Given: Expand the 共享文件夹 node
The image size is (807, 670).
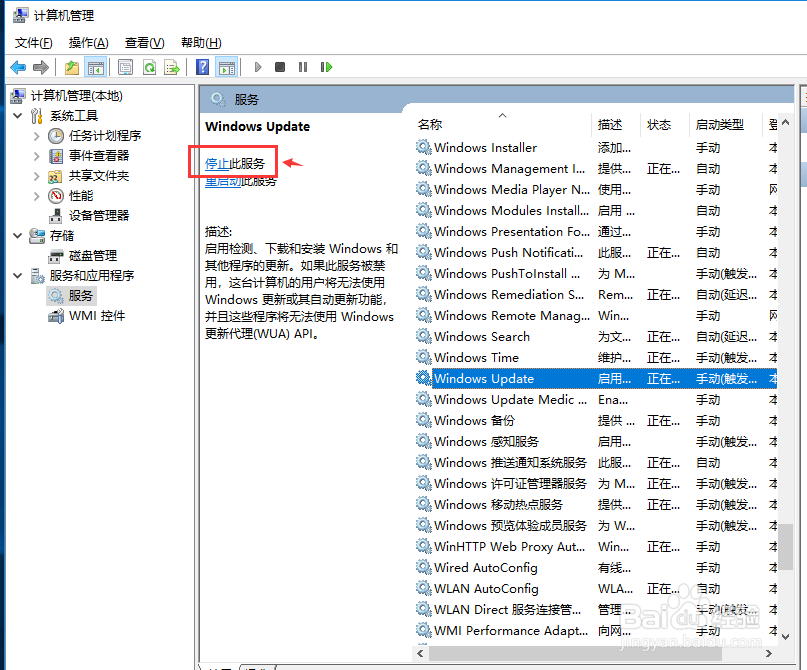Looking at the screenshot, I should point(37,176).
